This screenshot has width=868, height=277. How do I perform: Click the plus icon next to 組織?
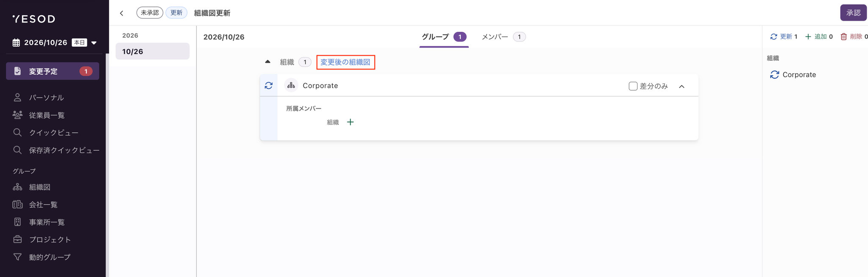(x=351, y=122)
